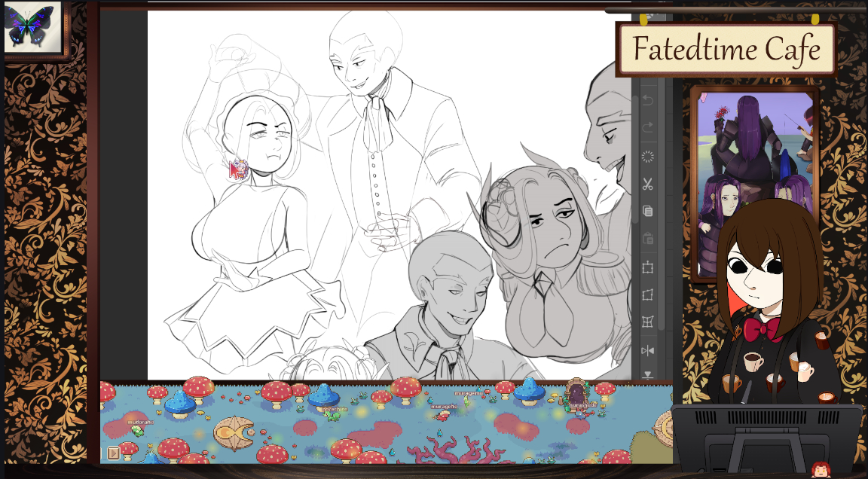The width and height of the screenshot is (868, 479).
Task: Click the tiny red-haired character icon
Action: [x=821, y=470]
